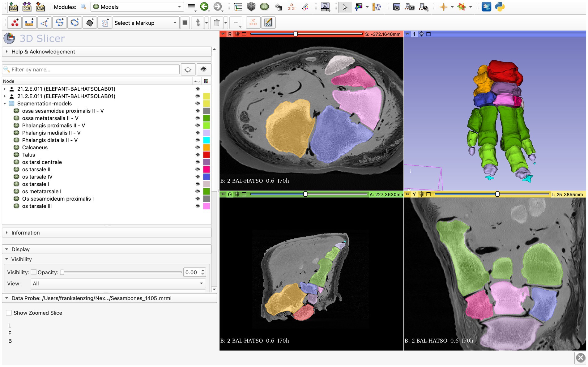Create a new angle markup
Screen dimensions: 588x367
tap(45, 23)
